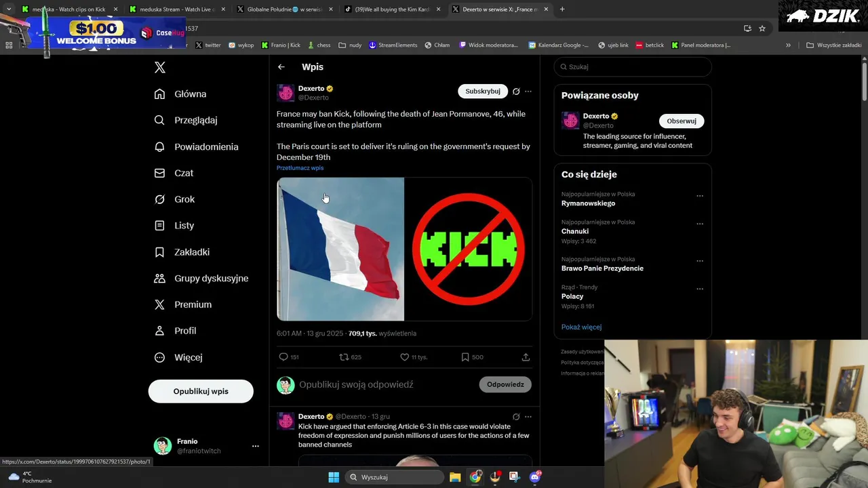Open File Explorer from taskbar

(x=455, y=477)
